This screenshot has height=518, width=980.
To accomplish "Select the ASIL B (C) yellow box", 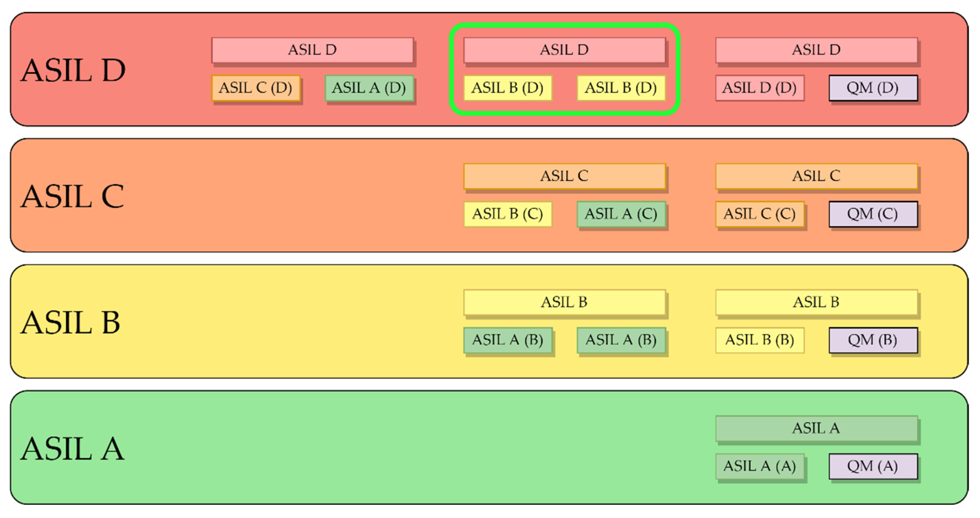I will (507, 214).
